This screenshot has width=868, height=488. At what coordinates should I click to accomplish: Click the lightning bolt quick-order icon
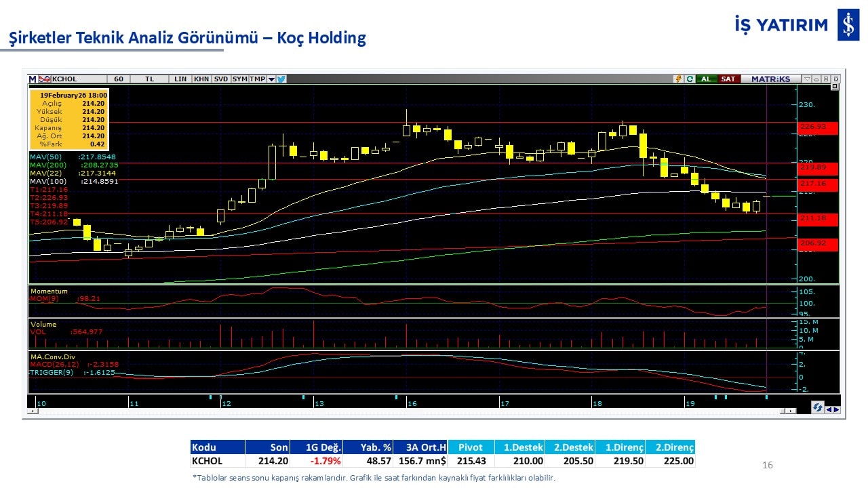pos(677,79)
